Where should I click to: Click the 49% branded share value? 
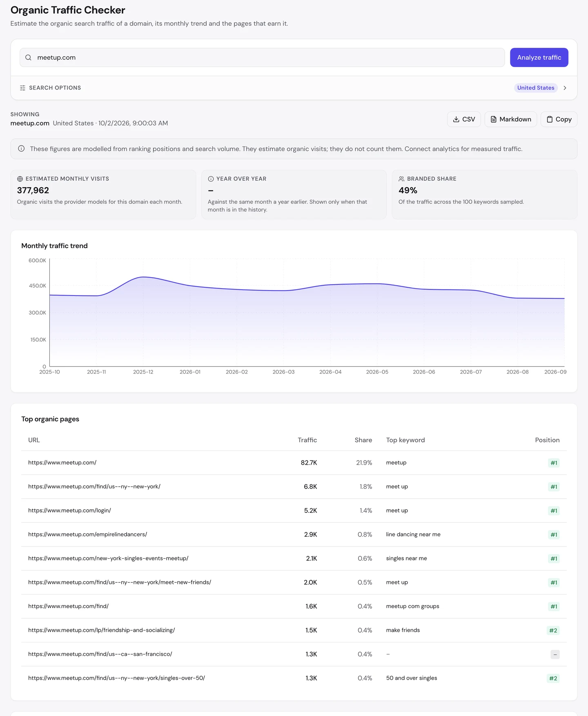(408, 190)
